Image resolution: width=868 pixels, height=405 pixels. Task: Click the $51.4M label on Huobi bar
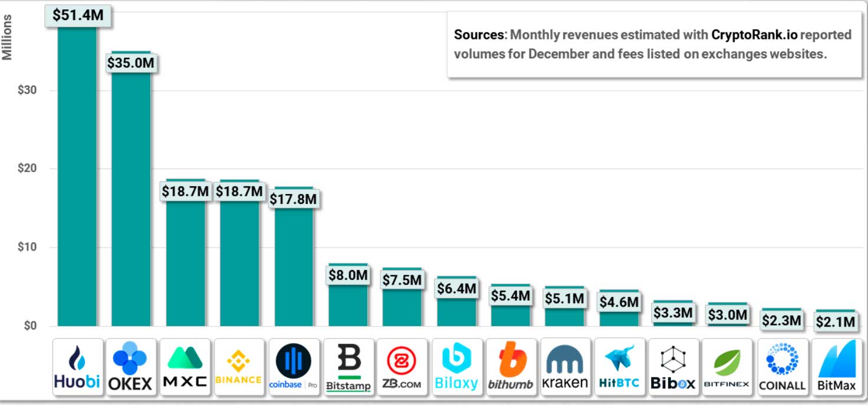click(78, 15)
